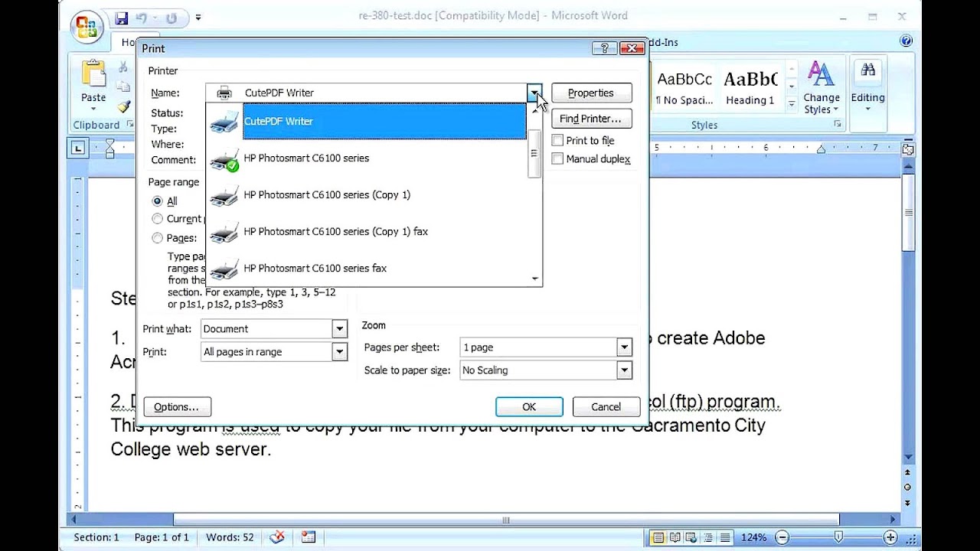
Task: Click the printer list scrollbar thumb
Action: tap(534, 154)
